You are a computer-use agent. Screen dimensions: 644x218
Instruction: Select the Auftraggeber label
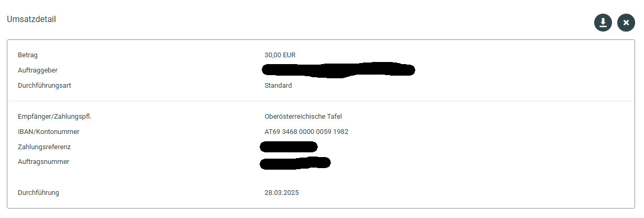pyautogui.click(x=38, y=70)
